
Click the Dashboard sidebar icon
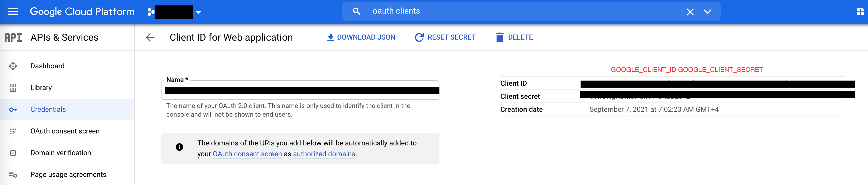coord(13,66)
